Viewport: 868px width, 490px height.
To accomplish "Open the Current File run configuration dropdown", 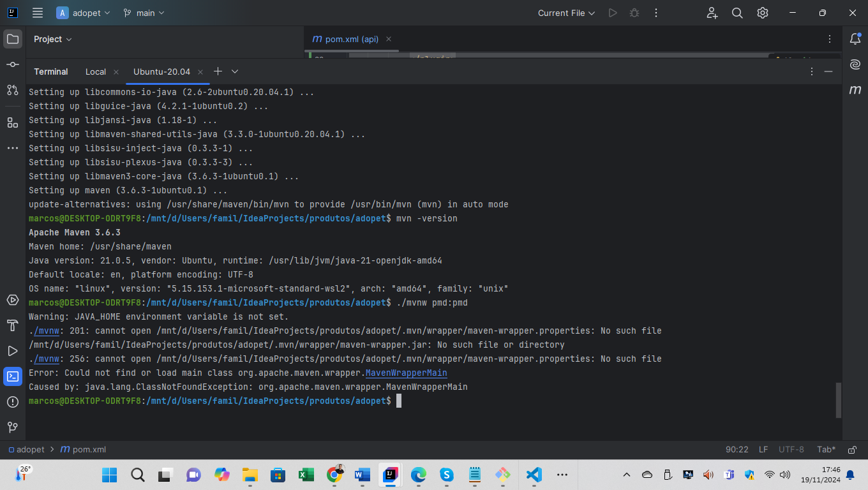I will (566, 13).
